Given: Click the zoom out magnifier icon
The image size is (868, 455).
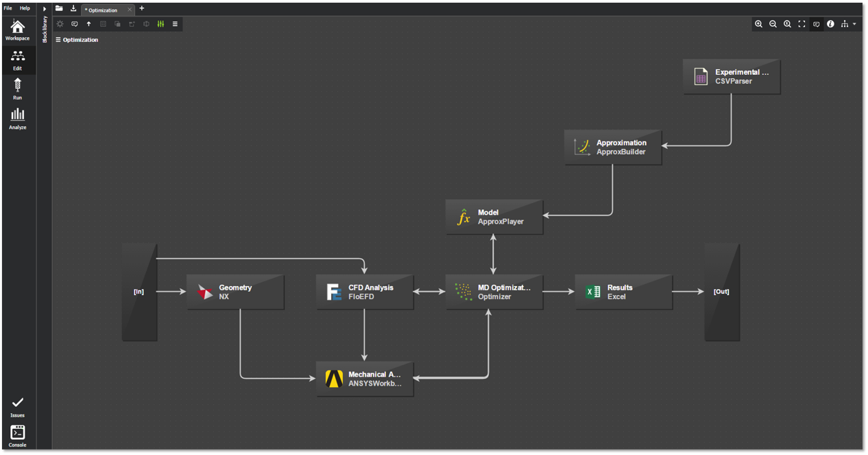Looking at the screenshot, I should tap(773, 24).
